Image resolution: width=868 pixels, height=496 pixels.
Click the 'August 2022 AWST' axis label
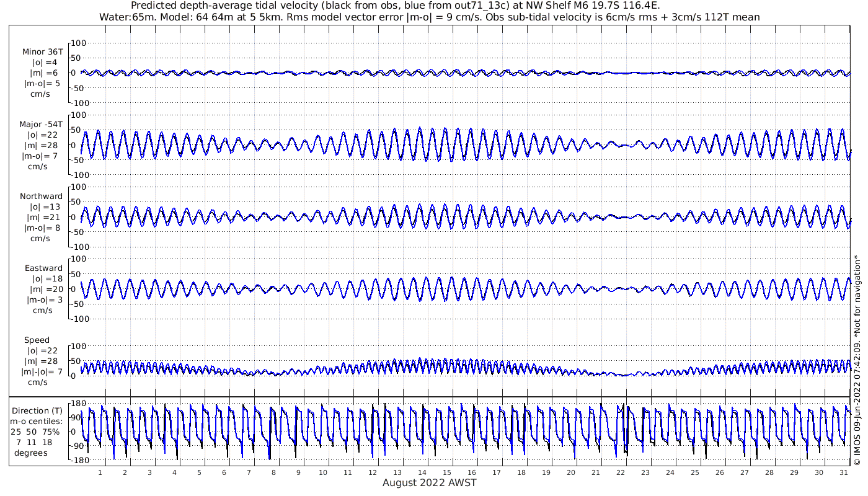coord(430,483)
